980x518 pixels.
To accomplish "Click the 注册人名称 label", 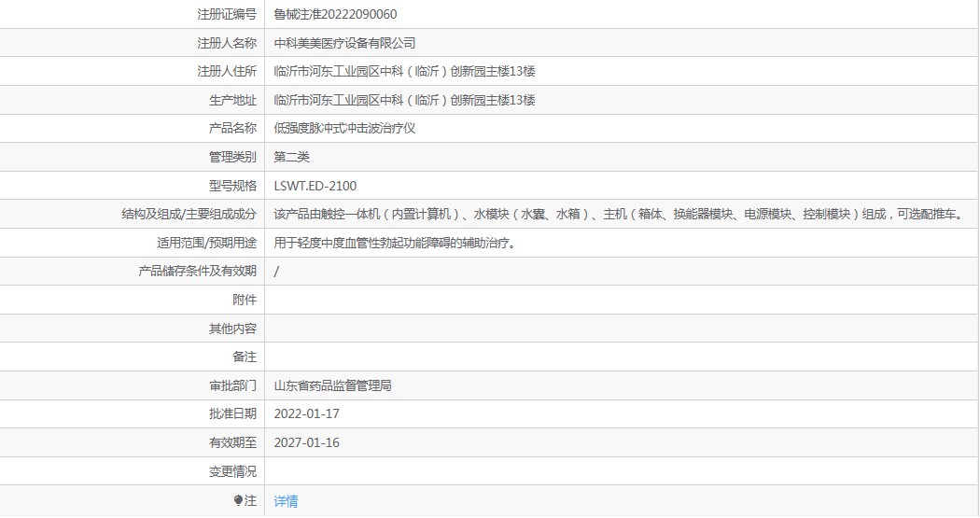I will tap(227, 43).
